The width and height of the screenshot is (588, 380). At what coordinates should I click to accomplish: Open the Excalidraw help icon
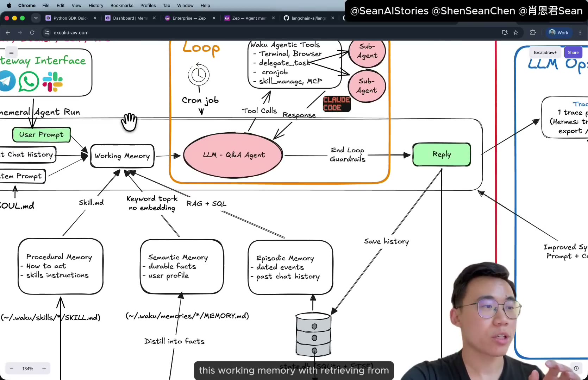(576, 368)
